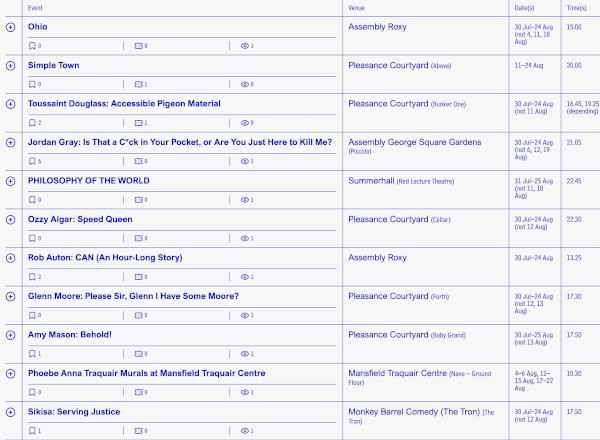
Task: Click the ticket icon for Sikisa
Action: (139, 431)
